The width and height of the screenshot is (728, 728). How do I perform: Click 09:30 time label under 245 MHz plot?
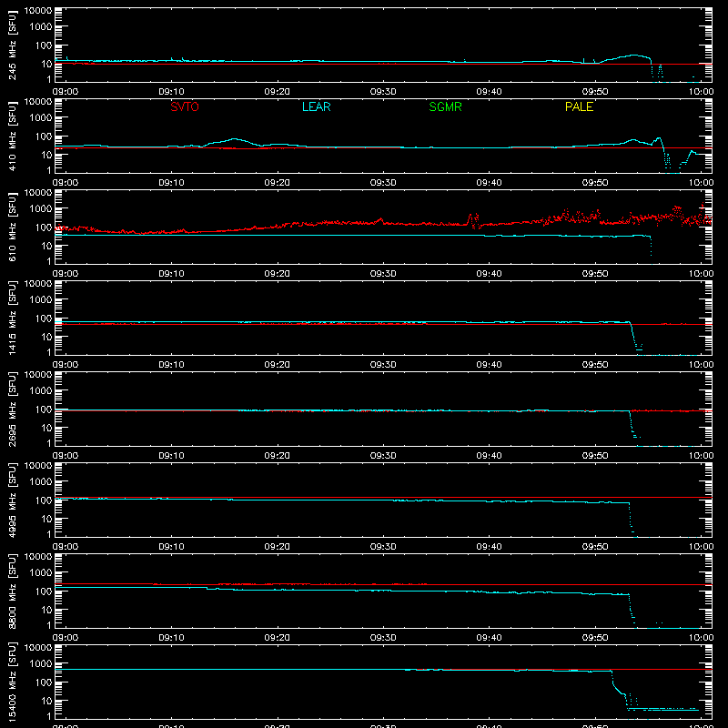(x=383, y=92)
